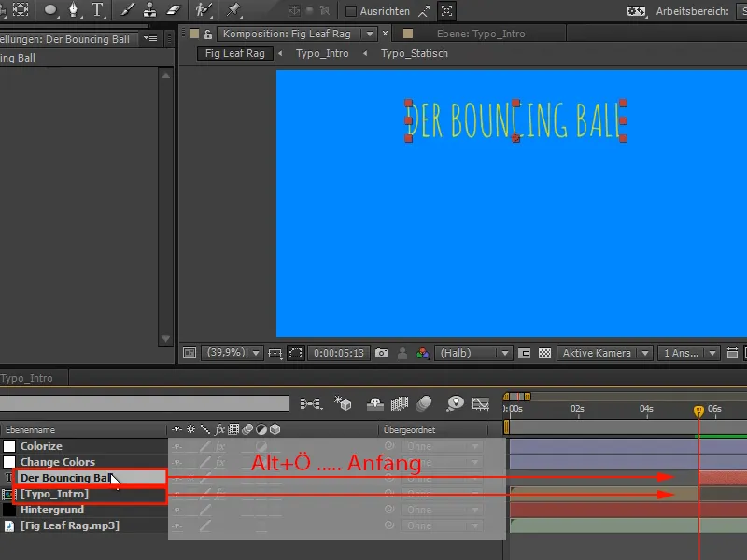Close the composition viewer tab
747x560 pixels.
tap(385, 34)
